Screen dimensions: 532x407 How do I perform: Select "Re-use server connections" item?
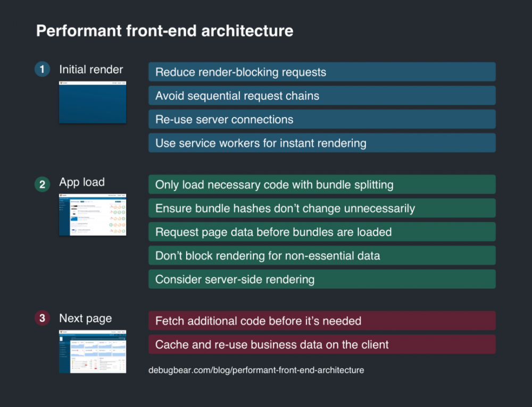click(x=322, y=119)
